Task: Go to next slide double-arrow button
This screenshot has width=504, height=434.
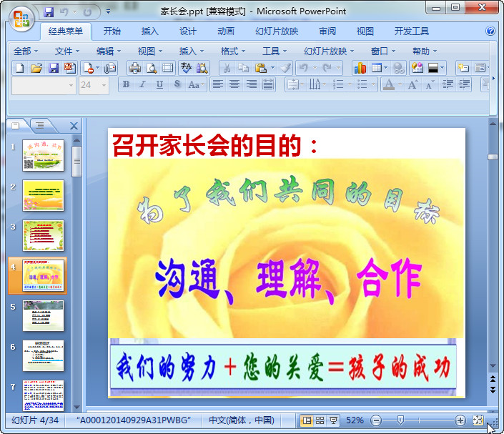Action: [x=493, y=390]
